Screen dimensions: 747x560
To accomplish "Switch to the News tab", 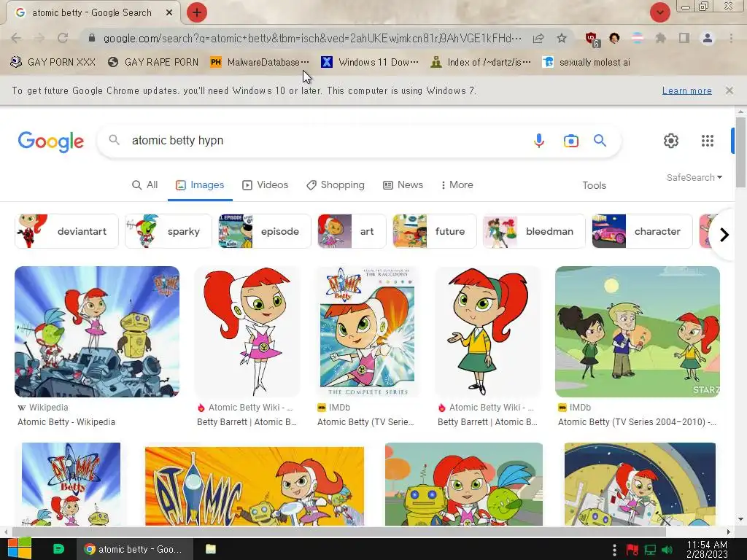I will click(x=403, y=184).
